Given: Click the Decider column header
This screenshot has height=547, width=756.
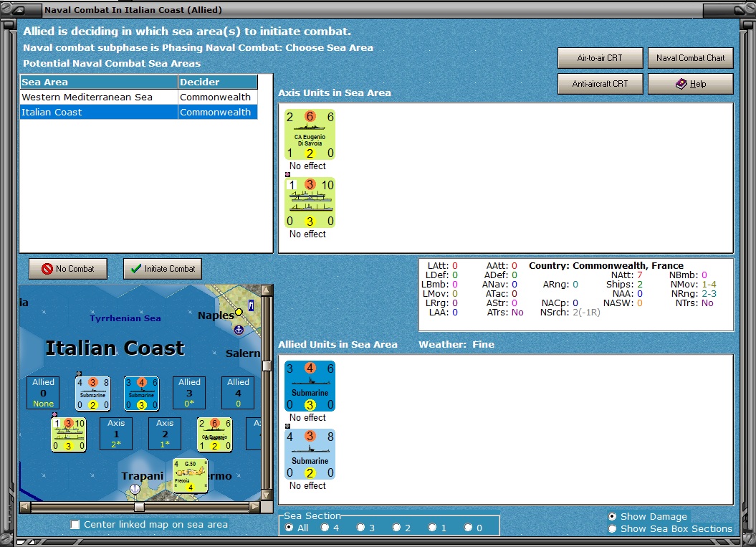Looking at the screenshot, I should (x=218, y=82).
